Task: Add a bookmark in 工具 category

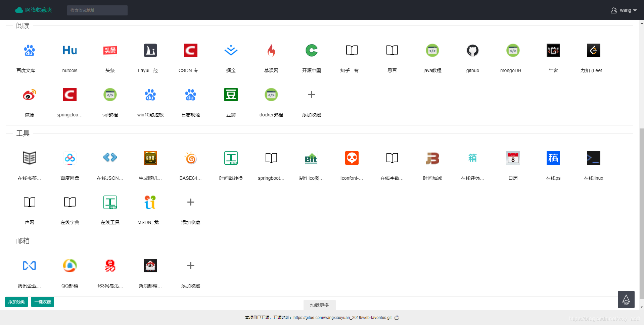Action: 191,202
